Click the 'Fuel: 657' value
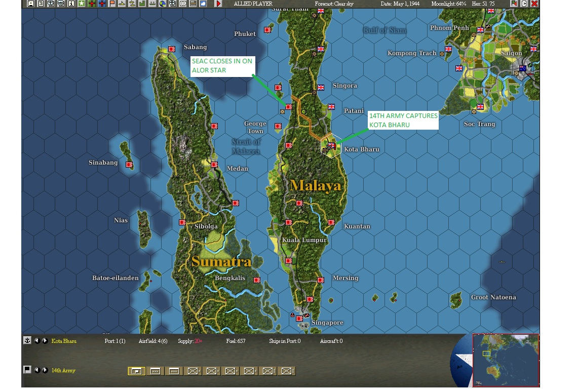The height and width of the screenshot is (392, 576). click(x=236, y=341)
